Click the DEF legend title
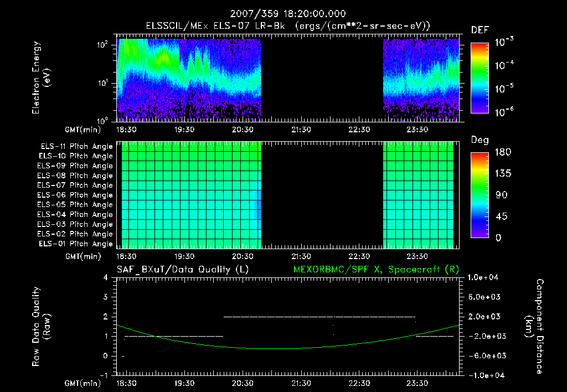Screen dimensions: 567x392 tap(480, 30)
